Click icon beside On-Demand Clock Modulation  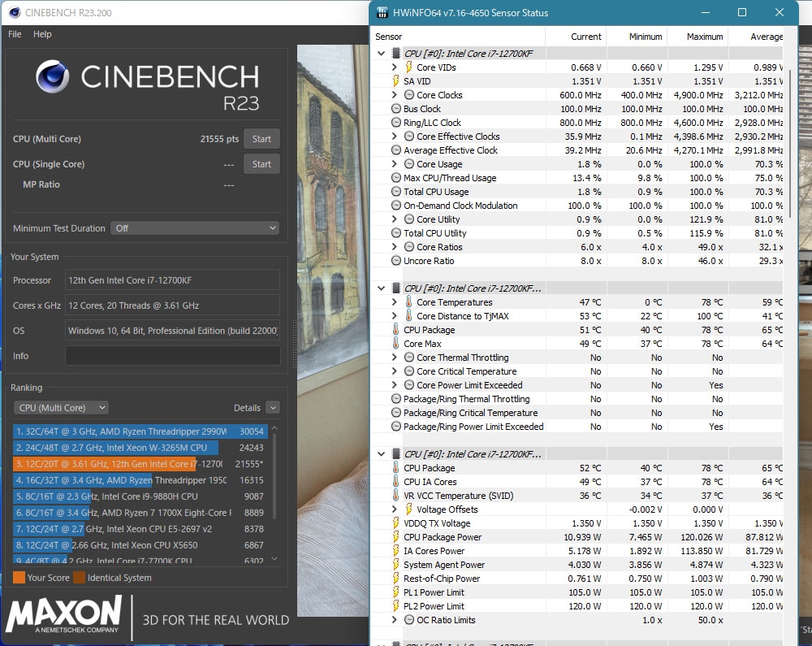396,205
